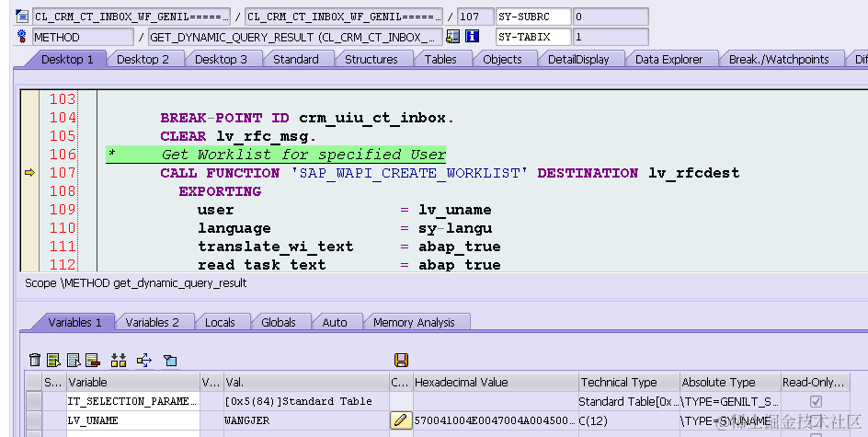Select the Auto tab
868x437 pixels.
[x=335, y=322]
